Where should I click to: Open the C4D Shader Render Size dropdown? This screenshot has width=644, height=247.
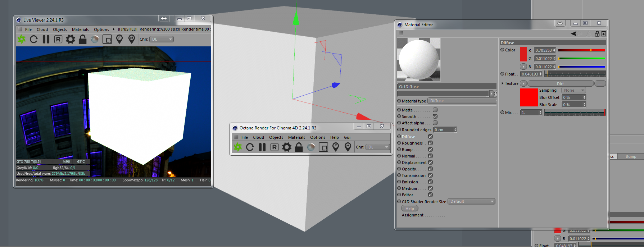(471, 201)
